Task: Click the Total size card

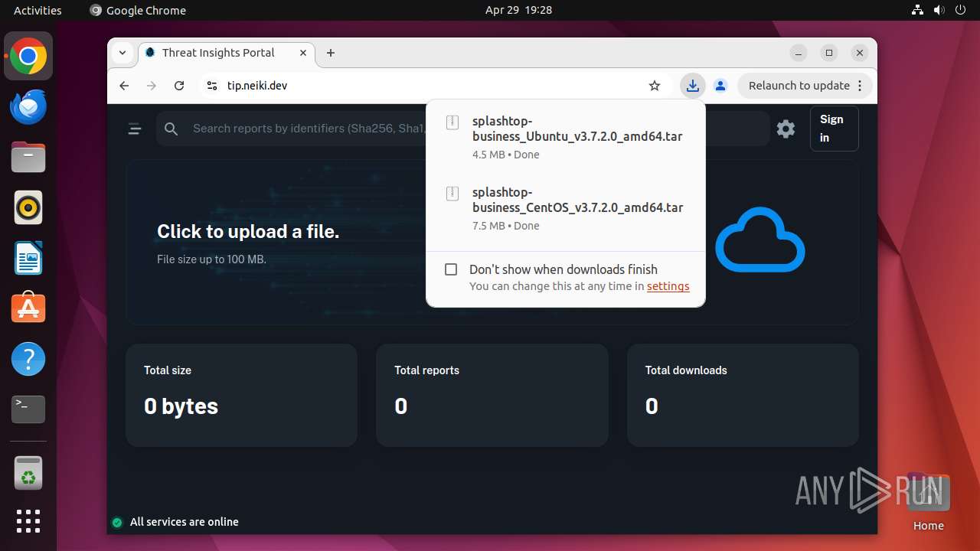Action: coord(241,395)
